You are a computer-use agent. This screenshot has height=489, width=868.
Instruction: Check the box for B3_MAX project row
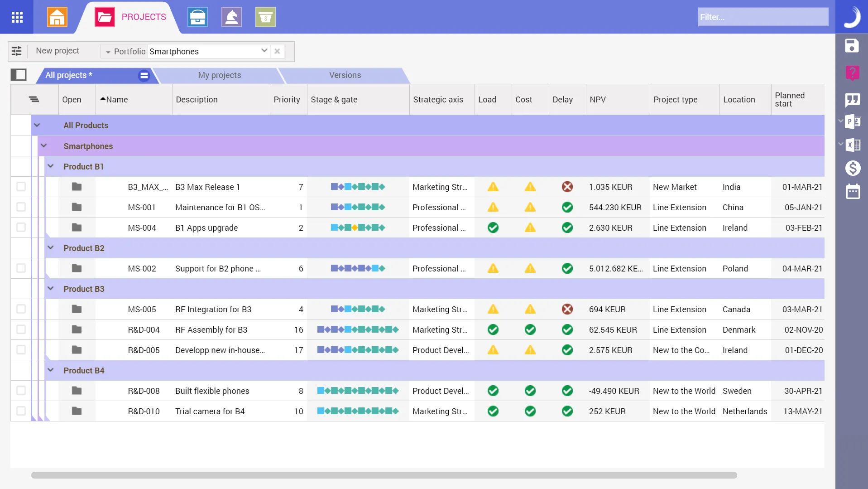coord(21,187)
